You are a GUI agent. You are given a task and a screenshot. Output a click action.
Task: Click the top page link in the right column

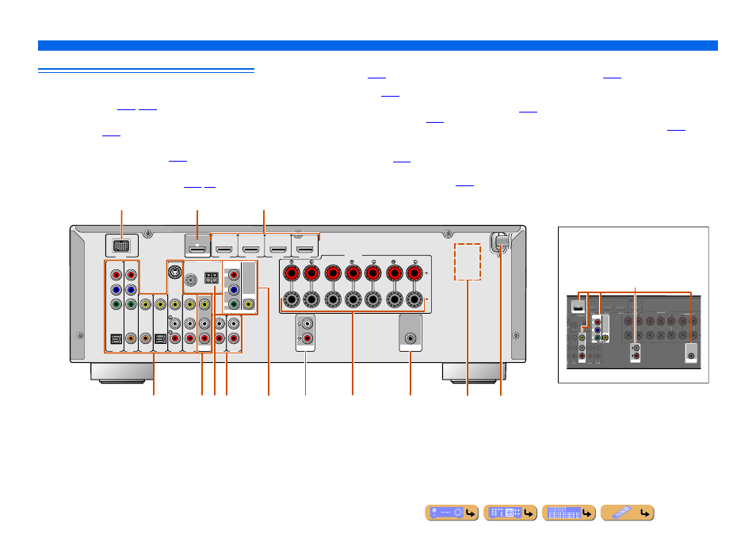(612, 77)
